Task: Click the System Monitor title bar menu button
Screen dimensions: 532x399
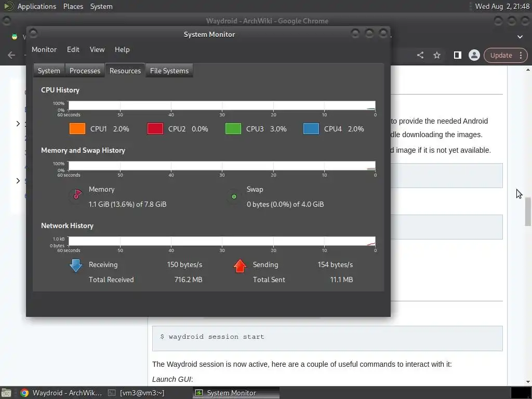Action: 33,33
